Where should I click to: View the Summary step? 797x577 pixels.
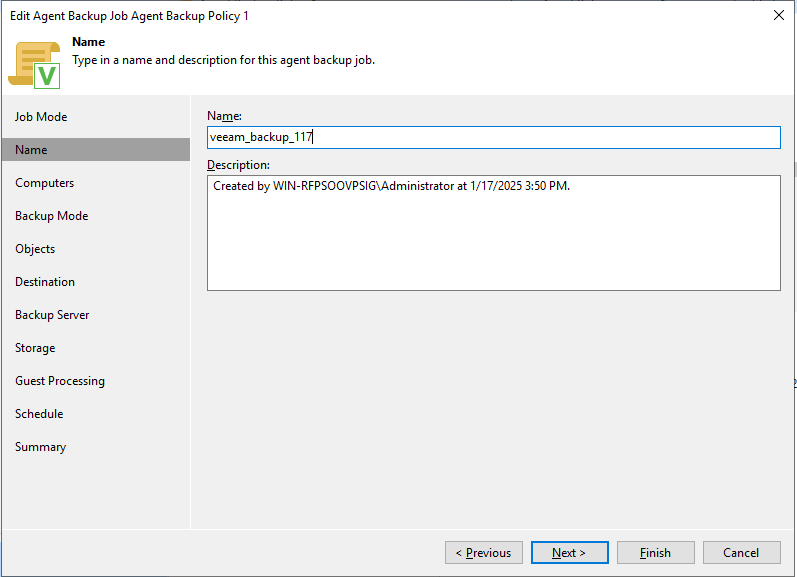tap(40, 447)
